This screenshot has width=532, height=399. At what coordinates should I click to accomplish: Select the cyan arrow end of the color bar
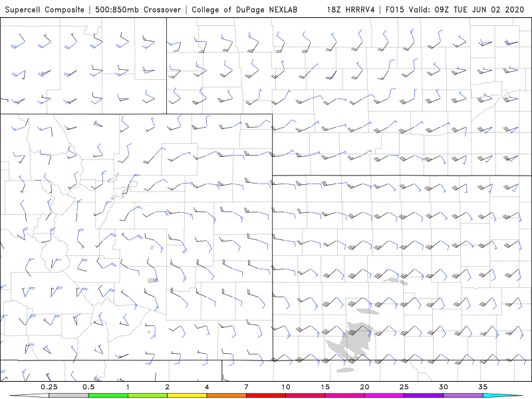(503, 396)
